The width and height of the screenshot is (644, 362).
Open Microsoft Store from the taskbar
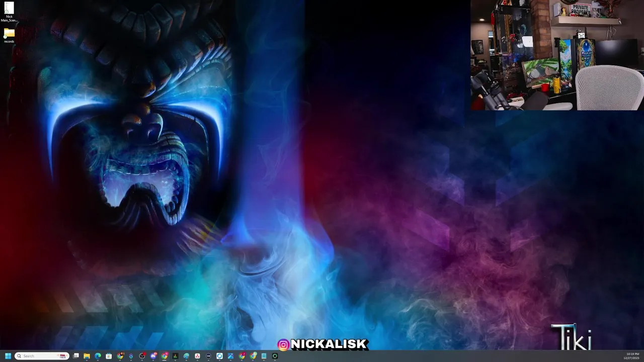109,356
